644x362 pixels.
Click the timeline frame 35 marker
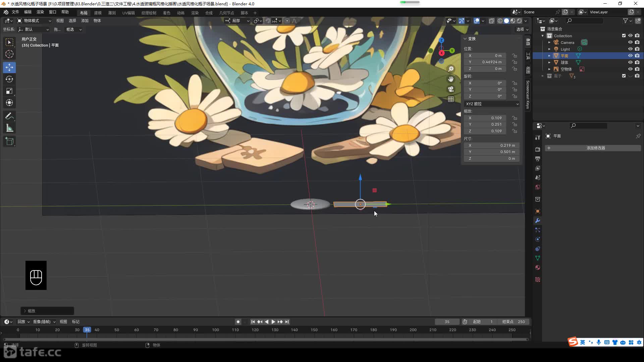(87, 330)
